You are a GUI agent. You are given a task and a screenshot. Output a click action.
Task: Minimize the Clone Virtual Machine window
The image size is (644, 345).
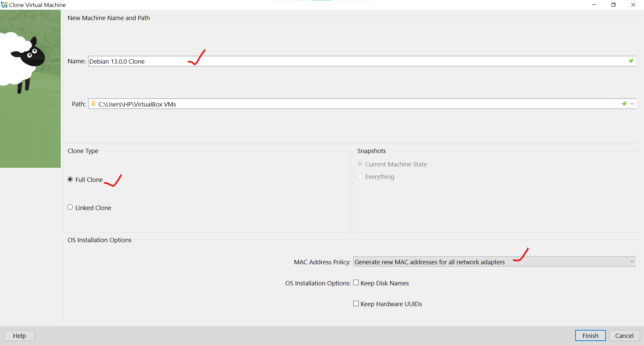(x=594, y=5)
